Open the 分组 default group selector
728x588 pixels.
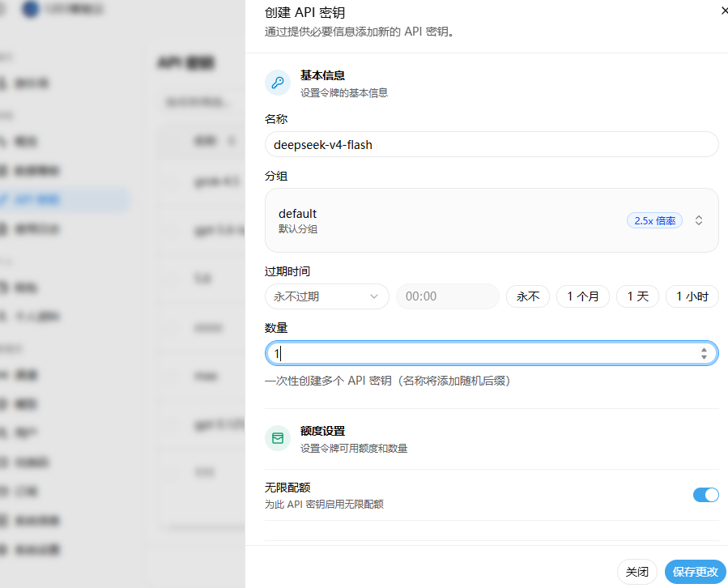click(492, 220)
